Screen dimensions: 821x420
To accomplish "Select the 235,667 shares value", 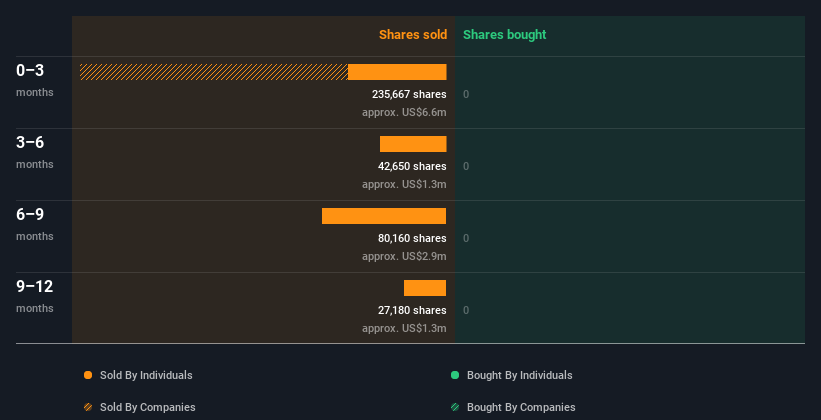I will coord(409,94).
